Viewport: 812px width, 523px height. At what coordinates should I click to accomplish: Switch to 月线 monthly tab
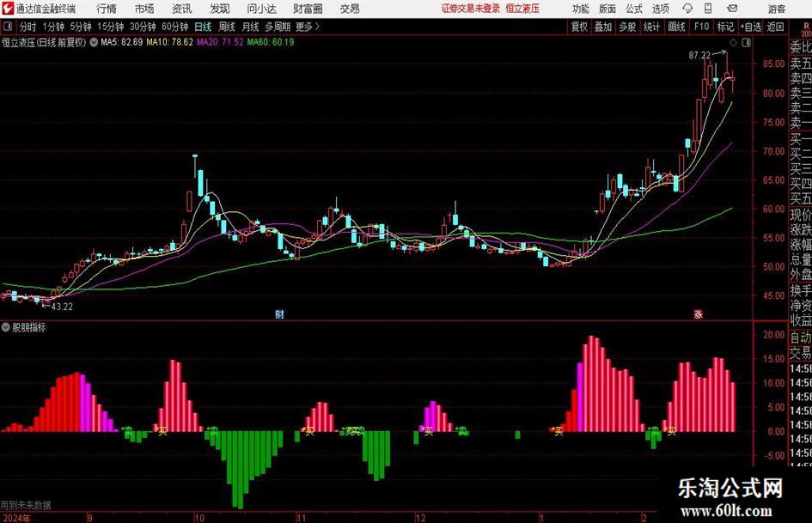click(x=251, y=27)
